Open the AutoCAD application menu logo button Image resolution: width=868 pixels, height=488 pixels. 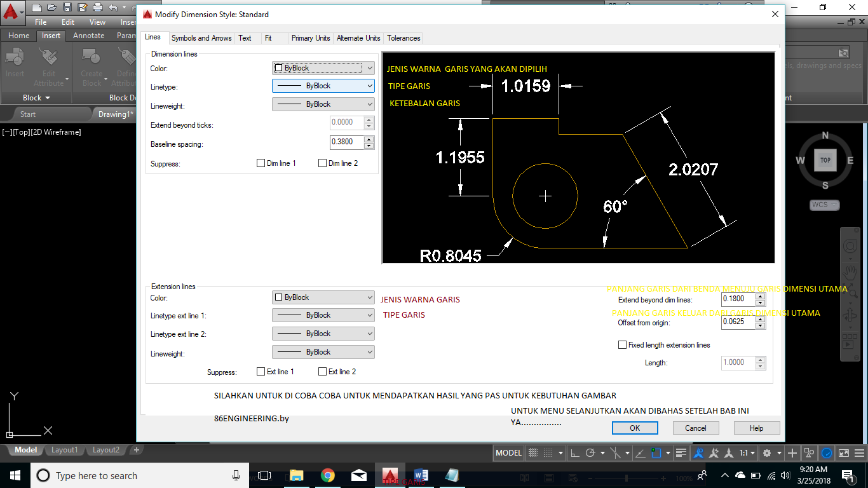[13, 13]
